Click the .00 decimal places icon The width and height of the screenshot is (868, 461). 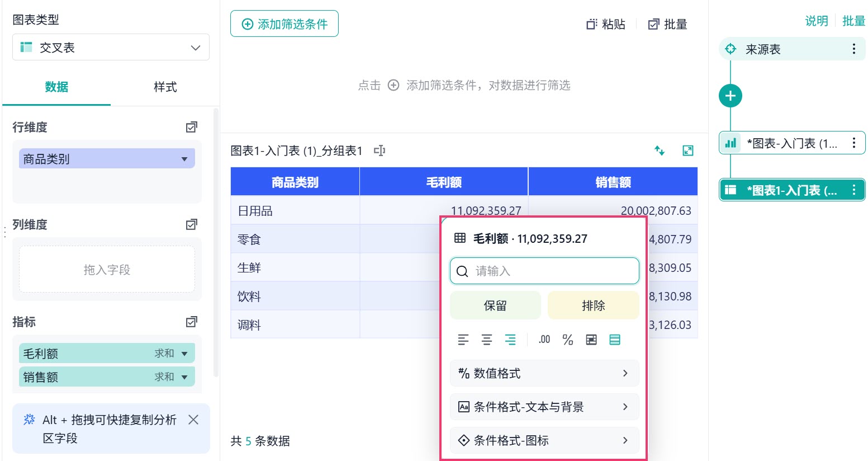click(544, 340)
